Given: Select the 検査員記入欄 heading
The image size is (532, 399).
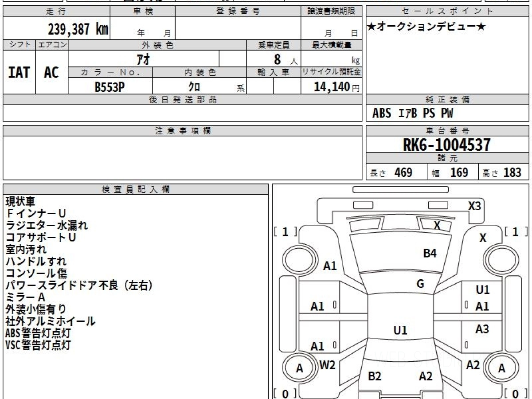Looking at the screenshot, I should pyautogui.click(x=136, y=189).
